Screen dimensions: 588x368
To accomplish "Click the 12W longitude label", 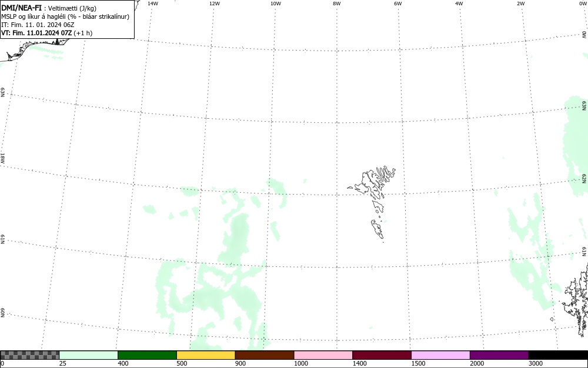I will [x=215, y=4].
